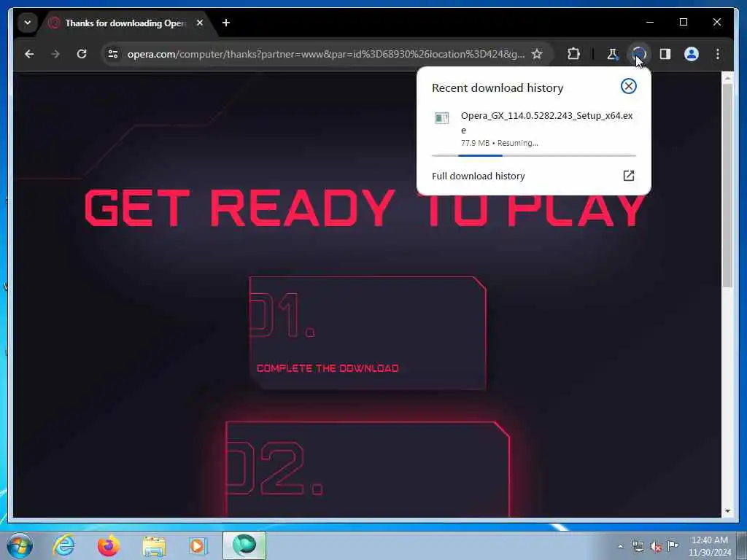Cancel the Opera GX setup download
Screen dimensions: 747x560
pyautogui.click(x=628, y=86)
